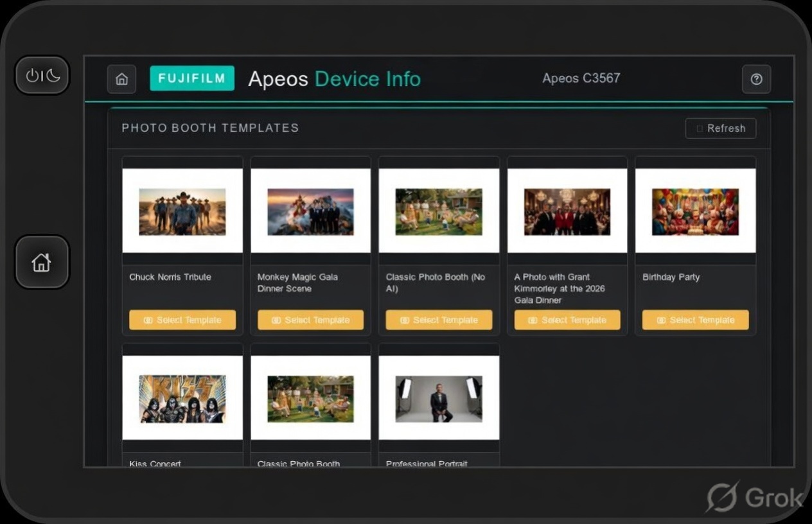Open the help question mark icon
Image resolution: width=812 pixels, height=524 pixels.
coord(756,79)
